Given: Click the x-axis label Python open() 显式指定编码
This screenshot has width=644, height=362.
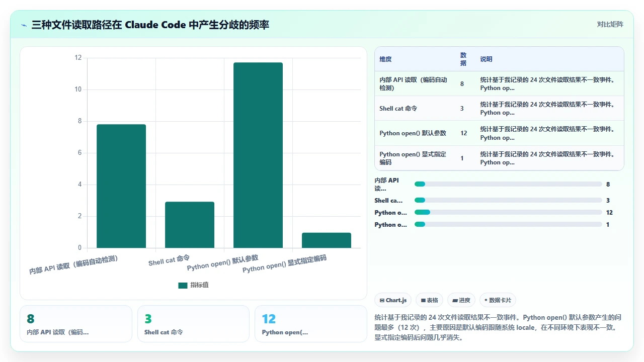Looking at the screenshot, I should 284,264.
